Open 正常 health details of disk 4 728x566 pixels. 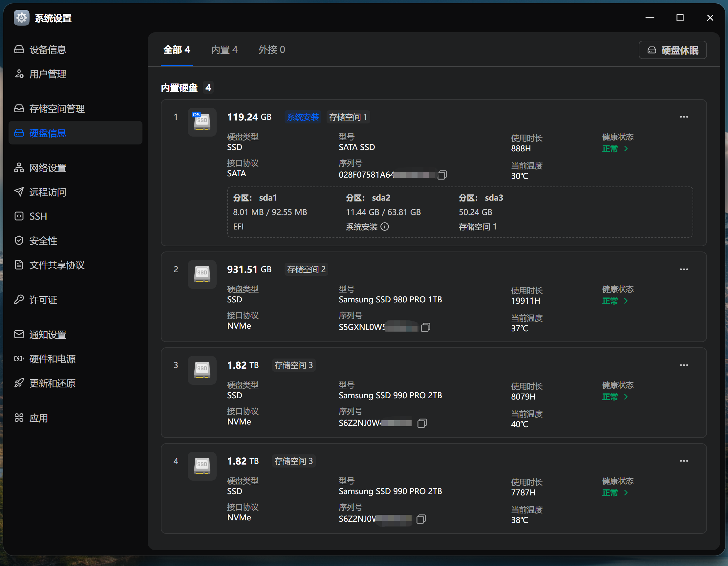click(x=615, y=493)
